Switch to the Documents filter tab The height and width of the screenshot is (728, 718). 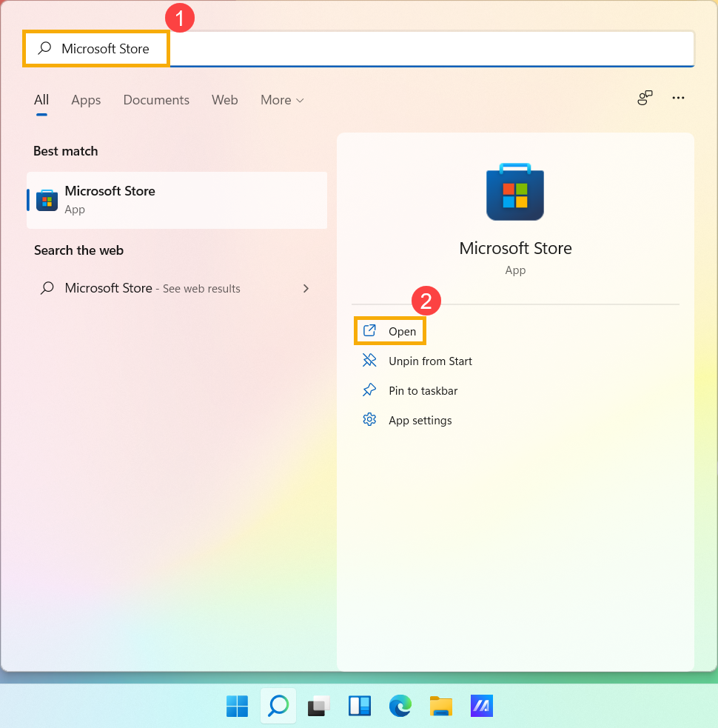tap(156, 100)
